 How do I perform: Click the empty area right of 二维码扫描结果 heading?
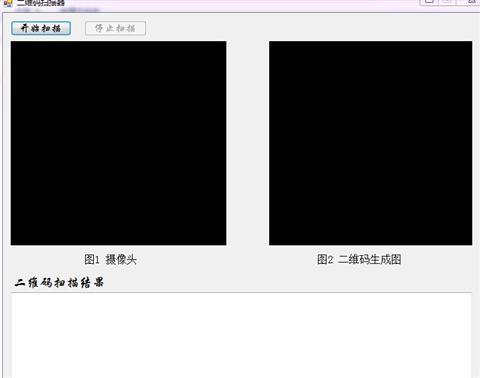288,283
